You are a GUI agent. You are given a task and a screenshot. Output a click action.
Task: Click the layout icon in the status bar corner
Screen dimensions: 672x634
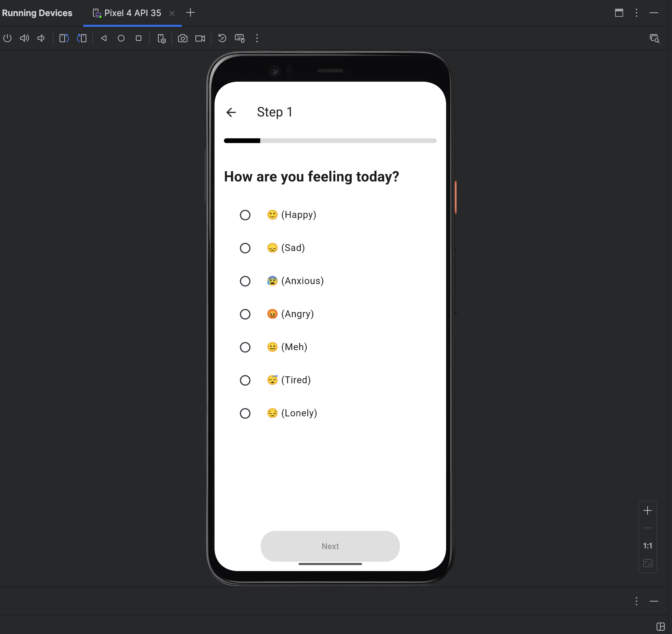pos(661,626)
